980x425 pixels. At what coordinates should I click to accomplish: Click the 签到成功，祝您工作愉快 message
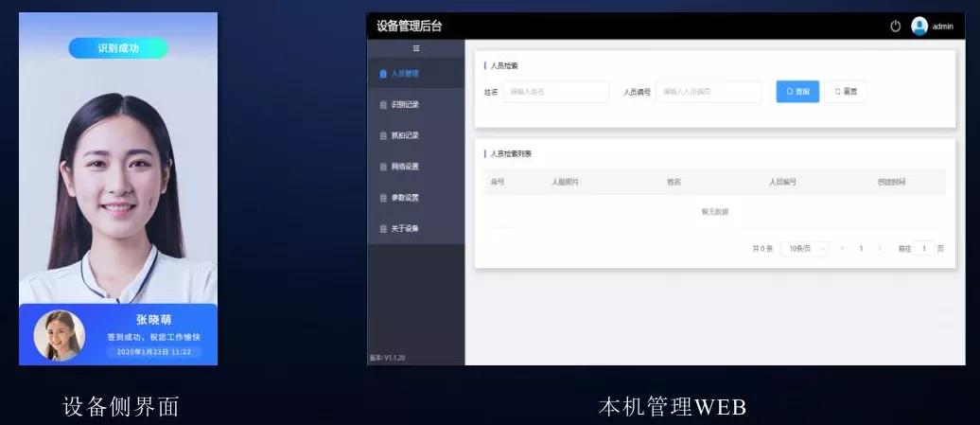(x=154, y=337)
